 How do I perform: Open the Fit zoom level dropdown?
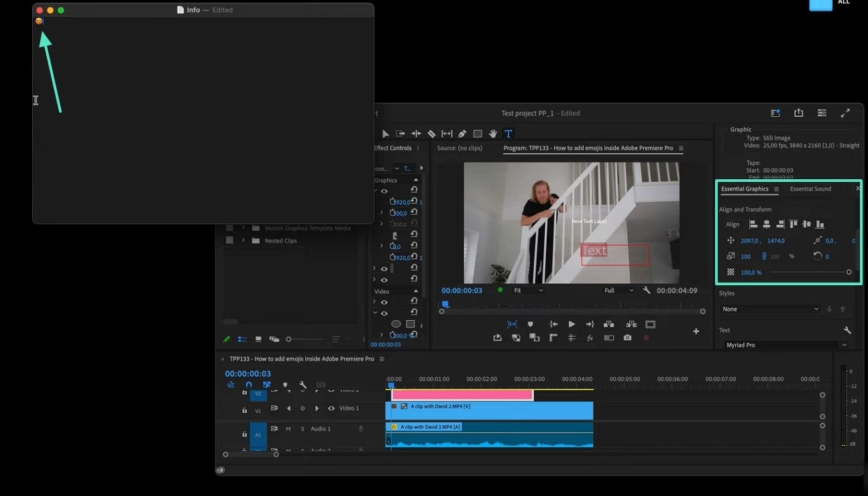coord(529,290)
